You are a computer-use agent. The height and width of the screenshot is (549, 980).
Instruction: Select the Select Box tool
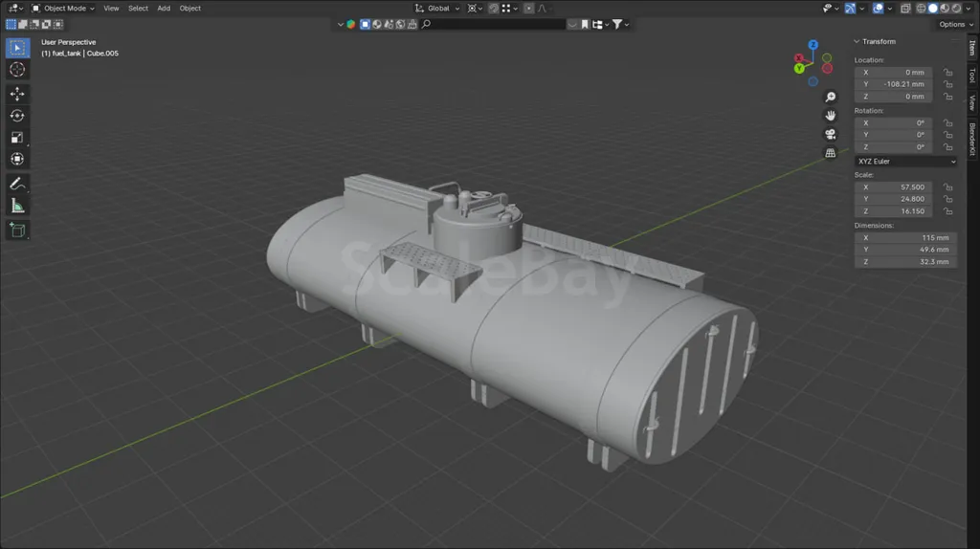coord(17,48)
